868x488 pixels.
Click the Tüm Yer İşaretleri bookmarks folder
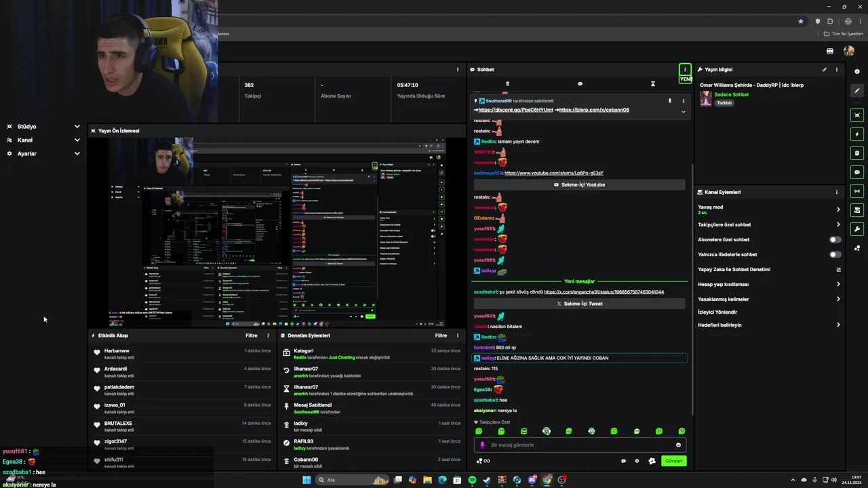843,34
